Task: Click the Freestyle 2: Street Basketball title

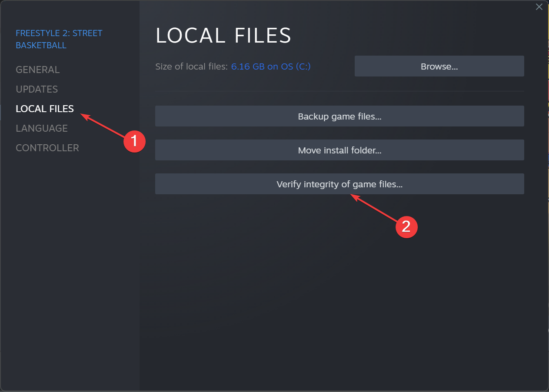Action: 59,39
